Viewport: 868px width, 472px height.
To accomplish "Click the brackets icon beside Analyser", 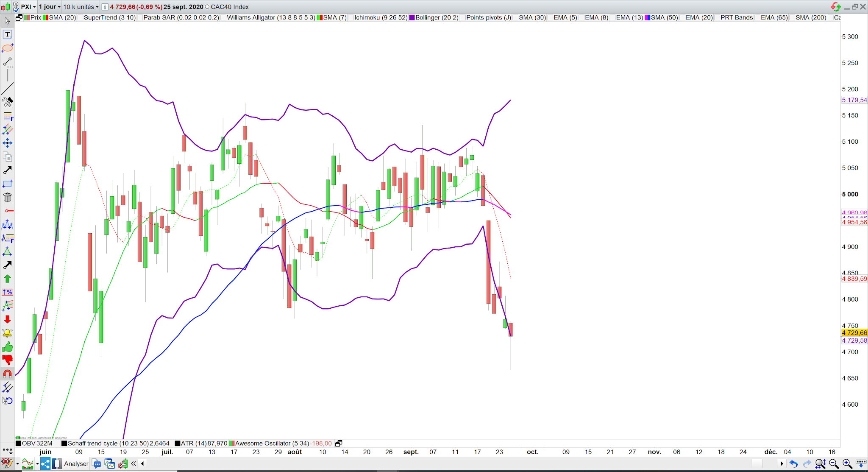I will pos(57,464).
